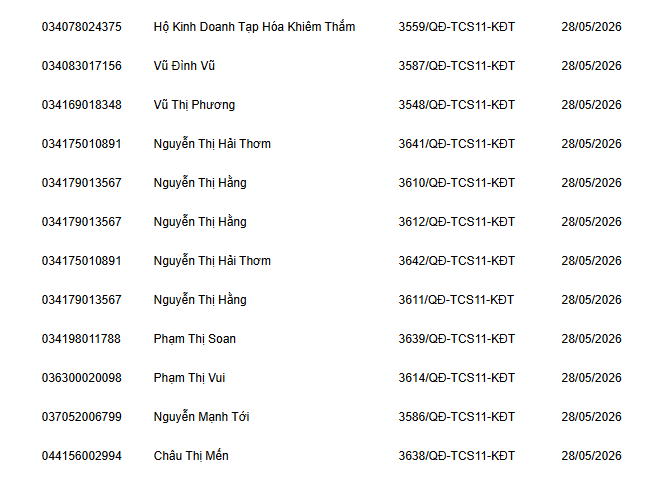Select decision 3612/QĐ-TCS11-KĐT
The image size is (665, 484).
456,222
